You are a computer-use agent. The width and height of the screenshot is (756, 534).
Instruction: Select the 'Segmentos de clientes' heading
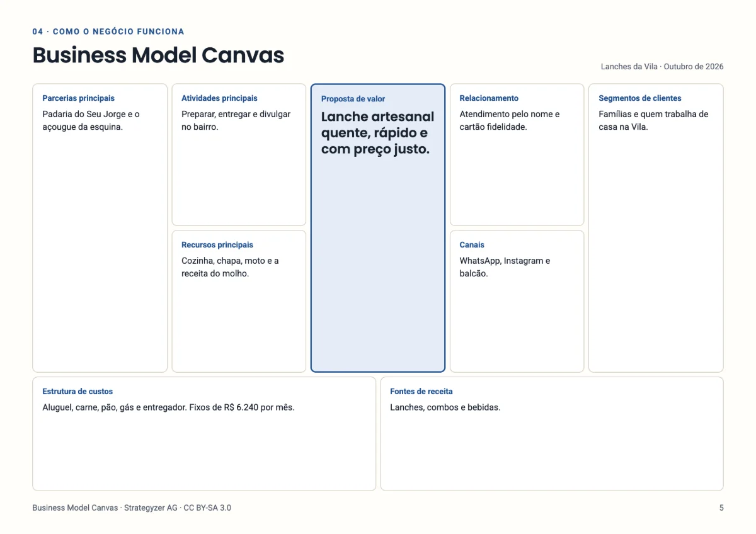coord(640,98)
